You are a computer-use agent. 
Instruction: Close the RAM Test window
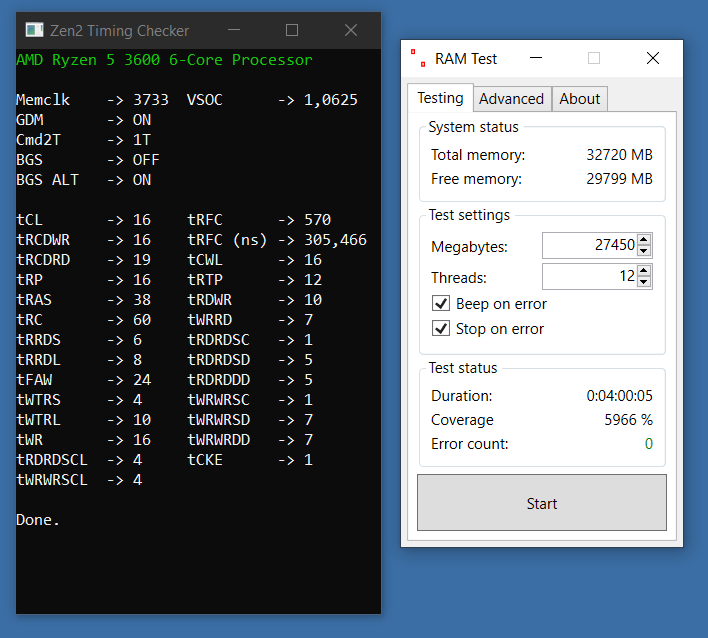tap(653, 58)
